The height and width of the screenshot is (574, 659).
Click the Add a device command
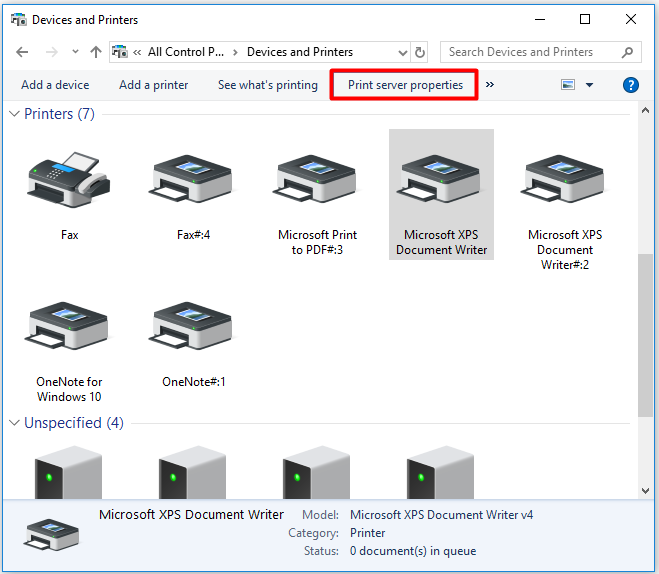pyautogui.click(x=55, y=85)
